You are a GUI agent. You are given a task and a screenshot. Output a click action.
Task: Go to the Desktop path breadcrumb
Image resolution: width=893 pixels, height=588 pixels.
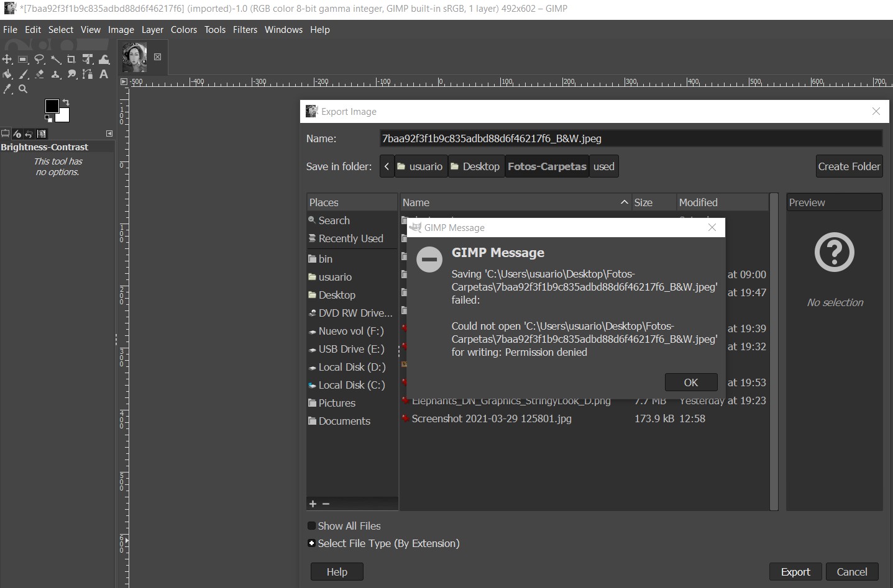[x=475, y=166]
